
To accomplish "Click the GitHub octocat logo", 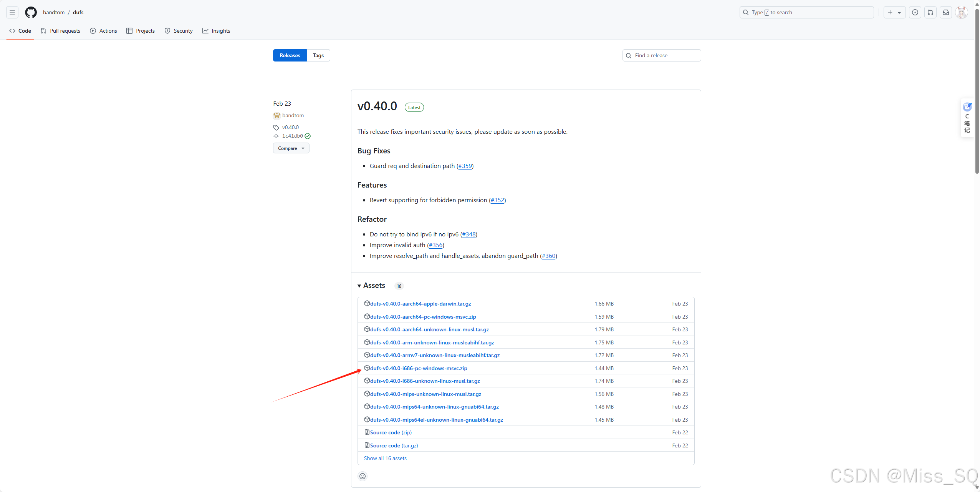I will tap(31, 12).
